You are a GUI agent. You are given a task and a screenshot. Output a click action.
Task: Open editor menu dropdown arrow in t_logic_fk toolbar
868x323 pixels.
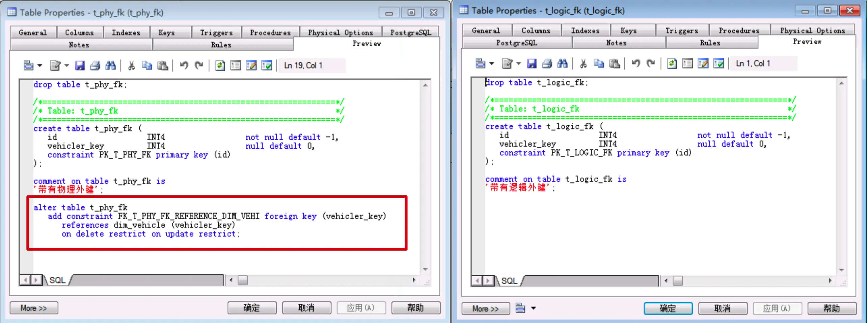click(x=492, y=64)
